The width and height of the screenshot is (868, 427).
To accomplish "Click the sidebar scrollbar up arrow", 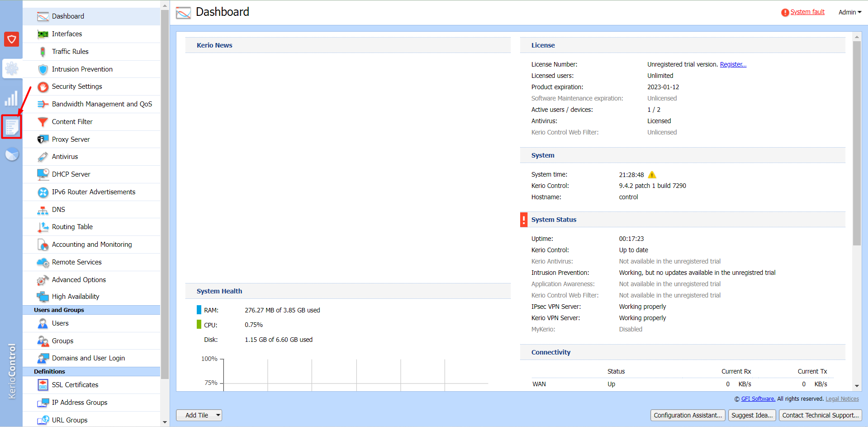I will [x=165, y=6].
